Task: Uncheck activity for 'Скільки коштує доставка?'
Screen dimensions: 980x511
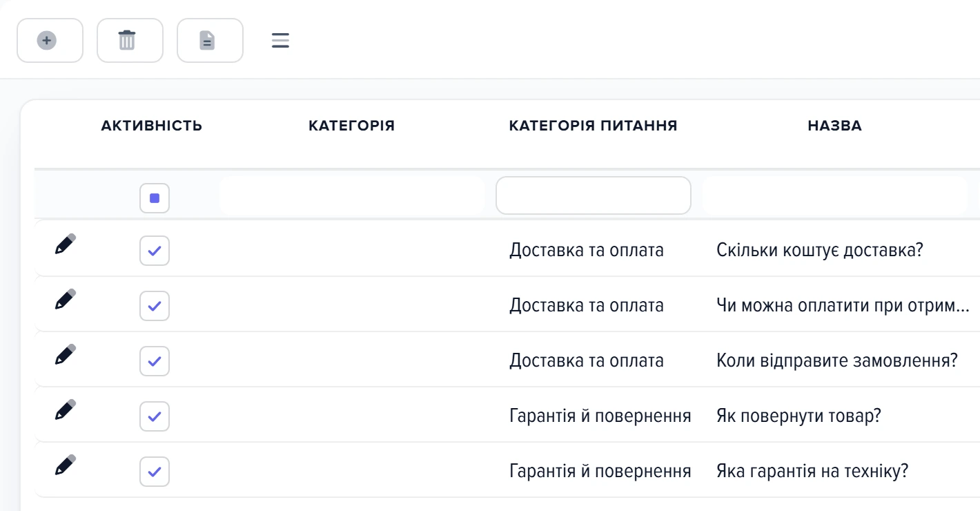Action: (x=155, y=251)
